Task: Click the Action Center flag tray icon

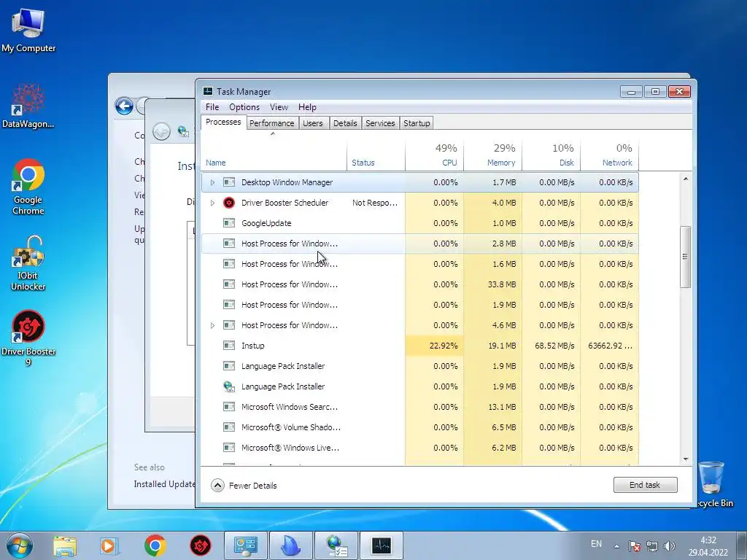Action: [x=635, y=546]
